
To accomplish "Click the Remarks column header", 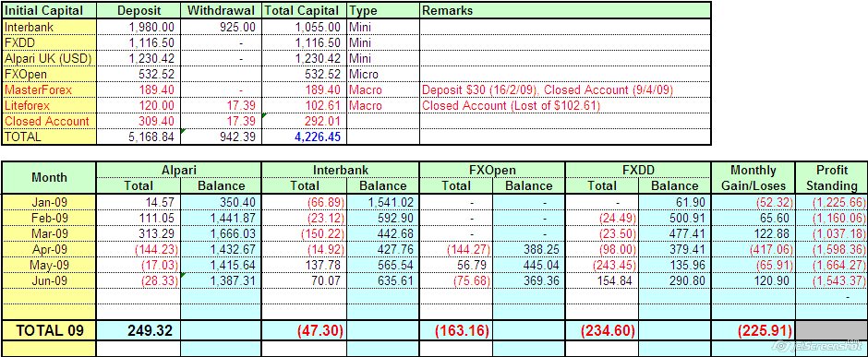I will pos(564,10).
